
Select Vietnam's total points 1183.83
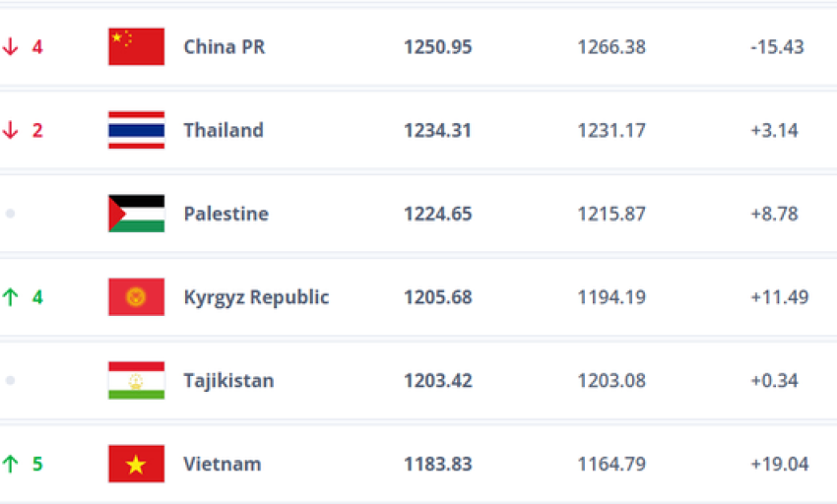click(x=438, y=464)
